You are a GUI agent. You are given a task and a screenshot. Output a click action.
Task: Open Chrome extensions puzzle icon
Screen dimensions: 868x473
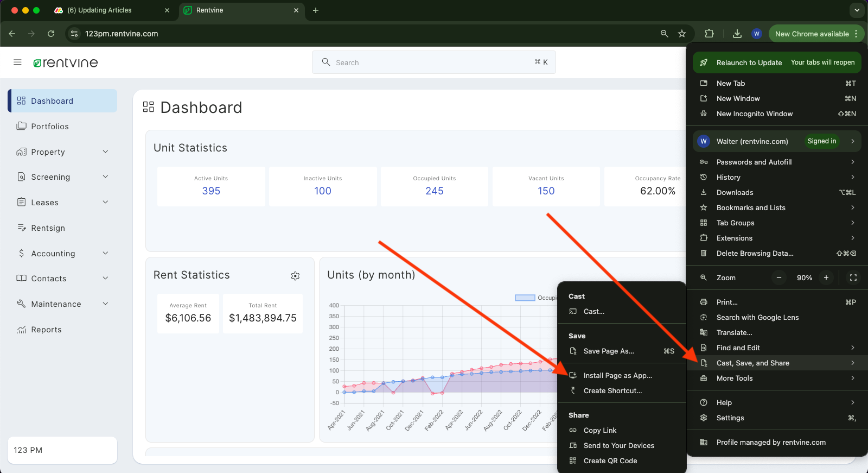point(709,34)
